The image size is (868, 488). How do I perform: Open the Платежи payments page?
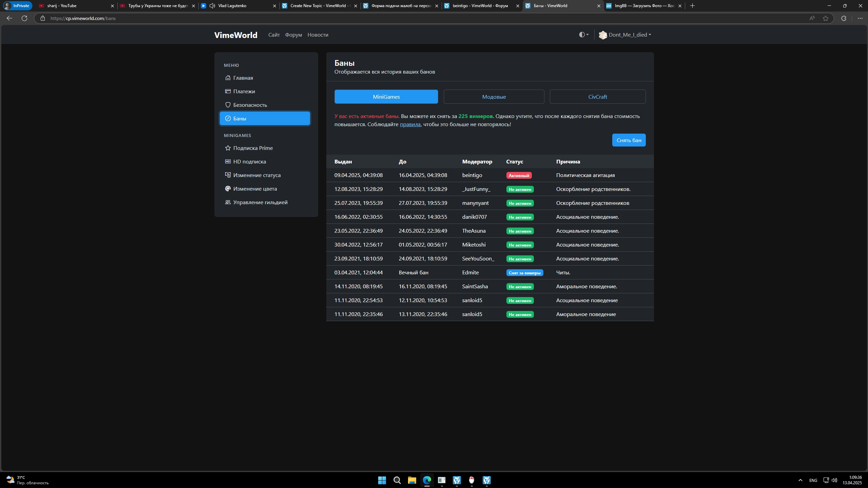pyautogui.click(x=244, y=92)
